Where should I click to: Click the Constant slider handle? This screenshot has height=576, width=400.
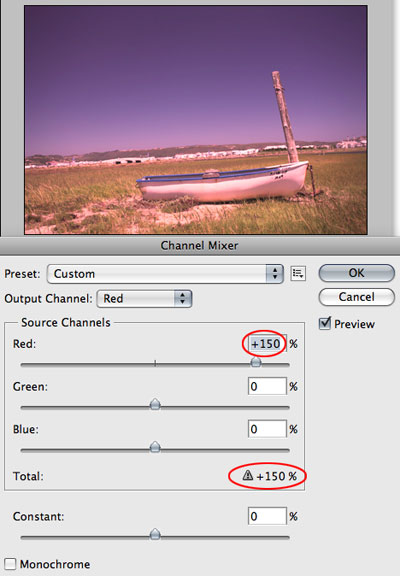pos(155,534)
